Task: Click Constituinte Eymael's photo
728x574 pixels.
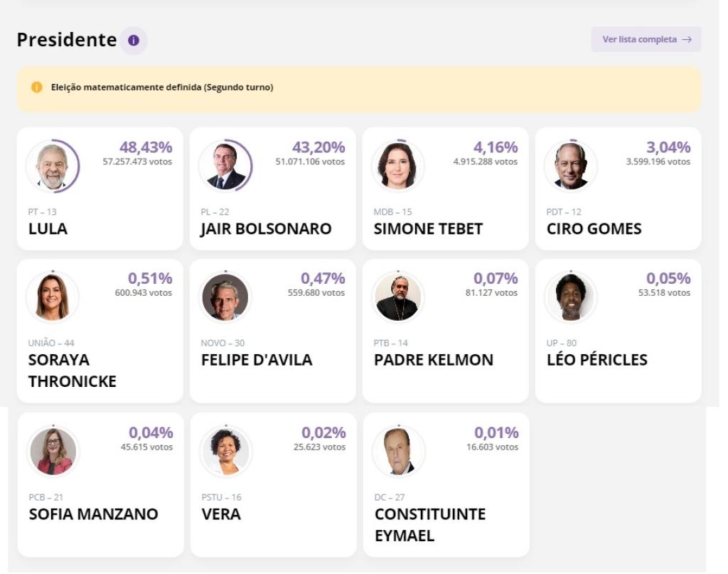Action: click(399, 452)
